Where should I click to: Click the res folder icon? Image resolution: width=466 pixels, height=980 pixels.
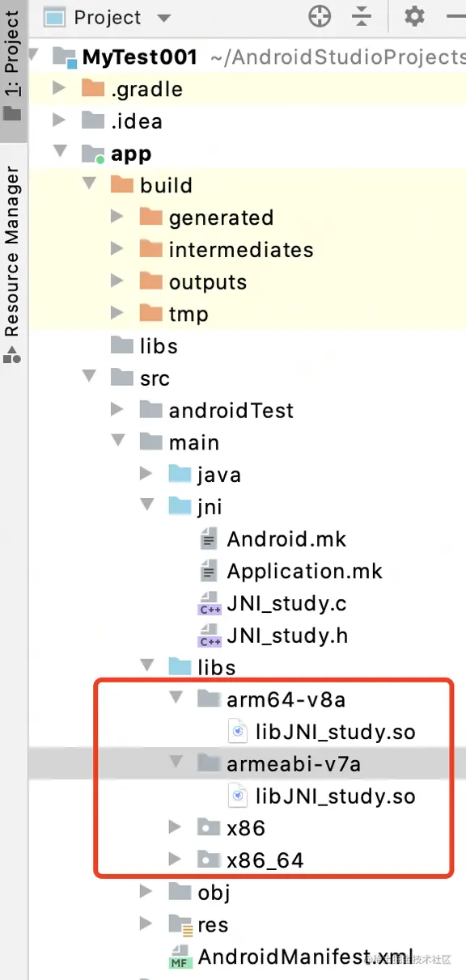tap(180, 925)
